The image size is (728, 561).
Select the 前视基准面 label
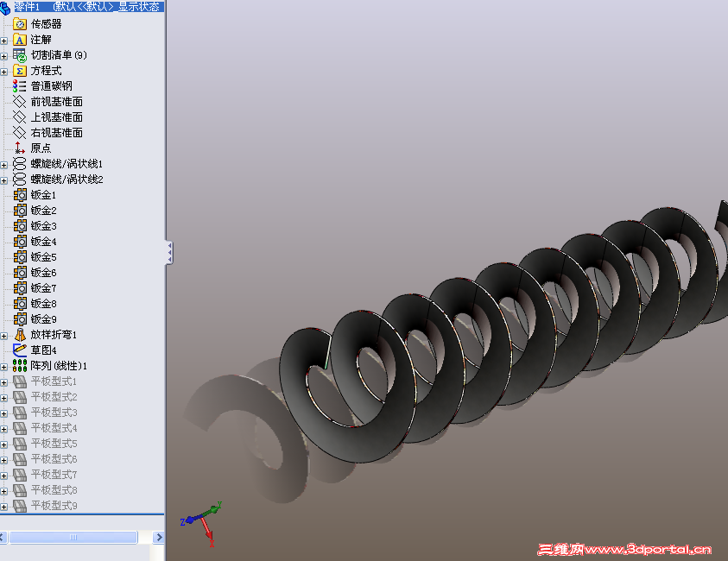point(57,102)
